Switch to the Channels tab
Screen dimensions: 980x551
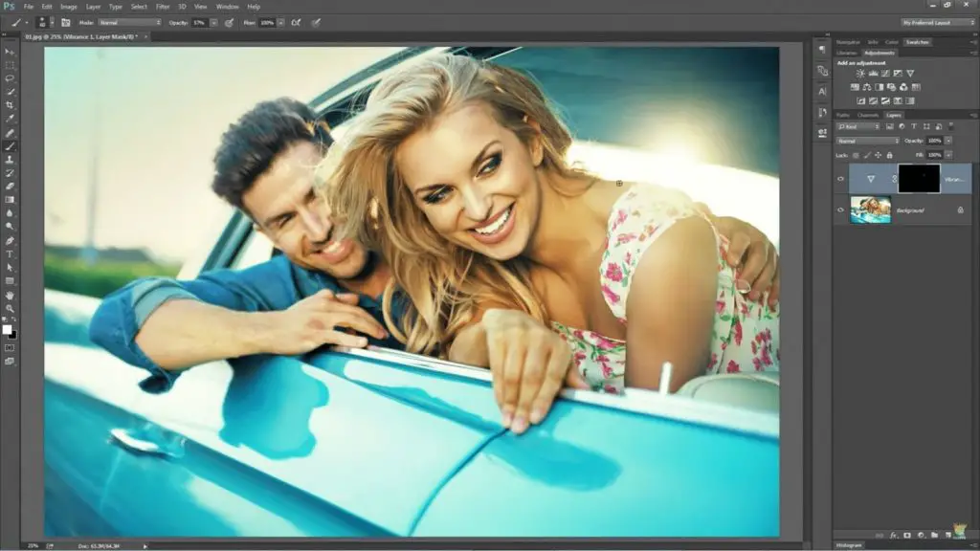(868, 115)
